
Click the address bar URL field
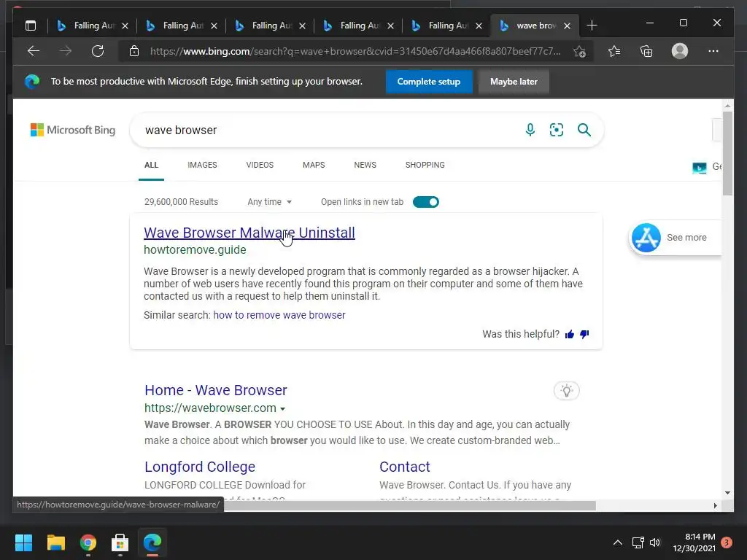tap(355, 51)
